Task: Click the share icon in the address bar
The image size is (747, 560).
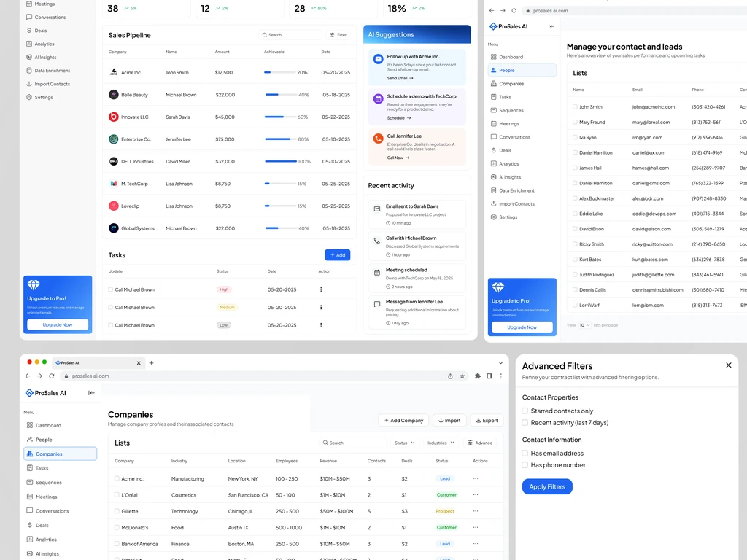Action: (450, 376)
